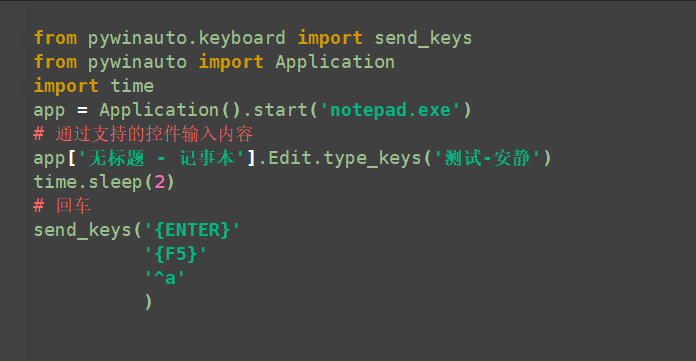Image resolution: width=696 pixels, height=361 pixels.
Task: Click the 'notepad.exe' string literal
Action: [x=390, y=110]
